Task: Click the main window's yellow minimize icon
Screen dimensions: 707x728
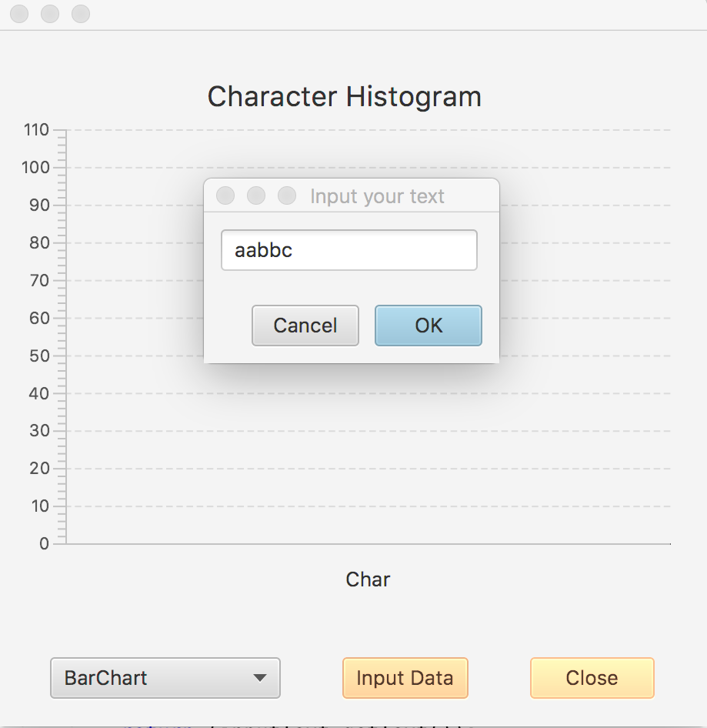Action: tap(49, 14)
